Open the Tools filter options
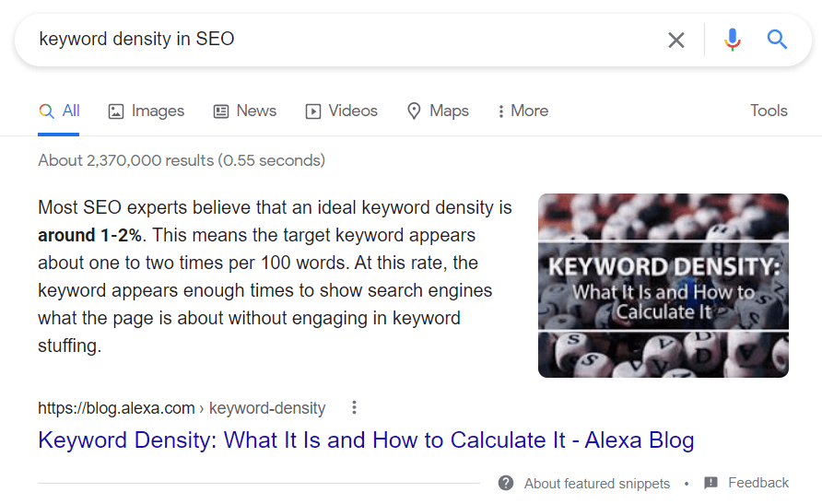Image resolution: width=822 pixels, height=504 pixels. click(x=769, y=111)
